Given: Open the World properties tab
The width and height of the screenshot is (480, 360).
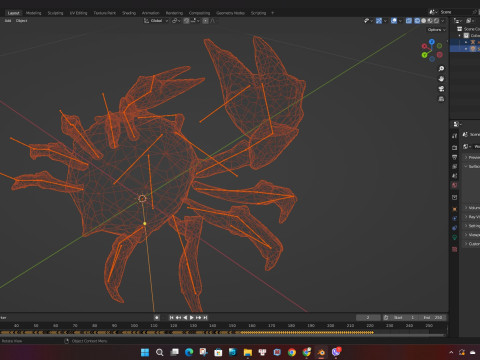Looking at the screenshot, I should click(x=454, y=185).
